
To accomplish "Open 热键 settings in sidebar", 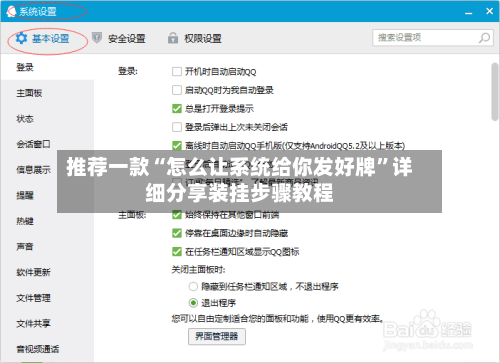I will coord(47,221).
